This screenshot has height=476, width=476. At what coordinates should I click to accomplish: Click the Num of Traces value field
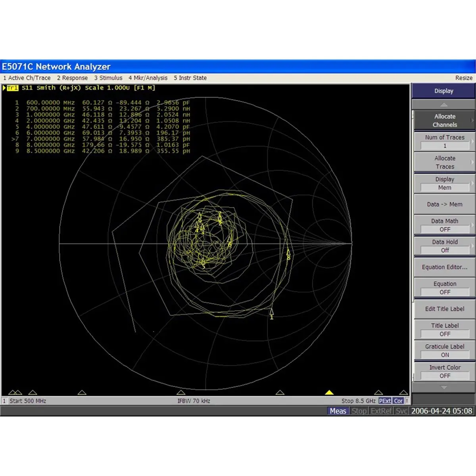click(x=445, y=146)
